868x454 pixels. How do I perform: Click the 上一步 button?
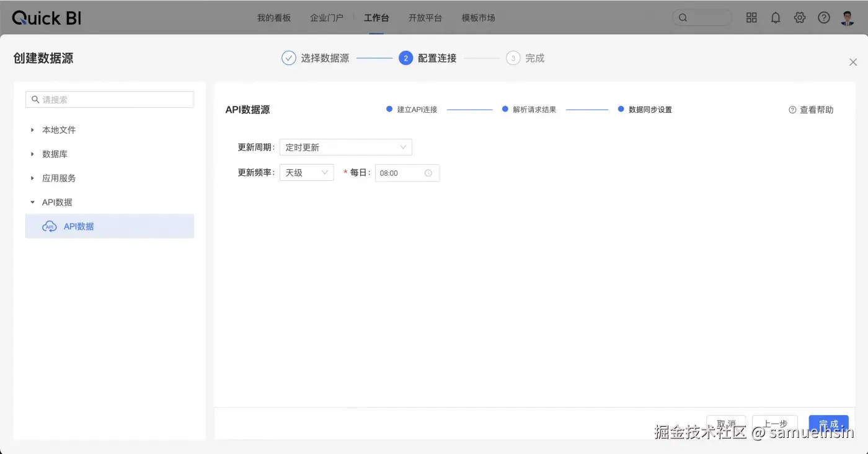pyautogui.click(x=775, y=424)
